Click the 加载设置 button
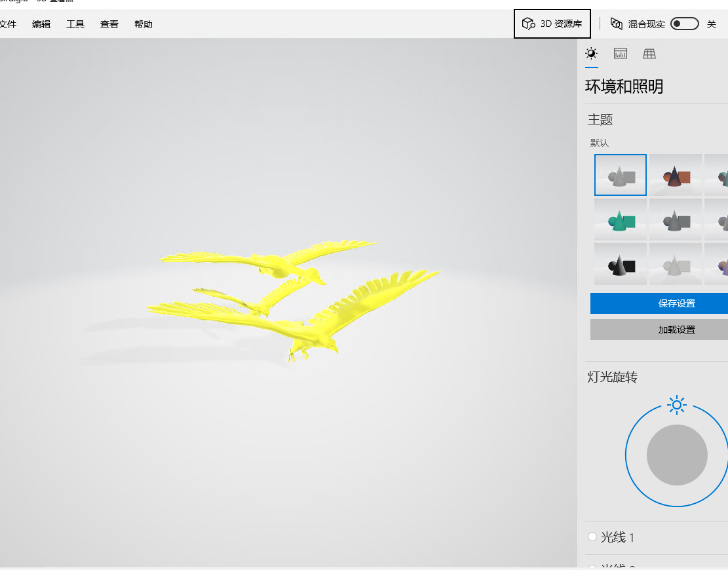The image size is (728, 570). point(659,330)
